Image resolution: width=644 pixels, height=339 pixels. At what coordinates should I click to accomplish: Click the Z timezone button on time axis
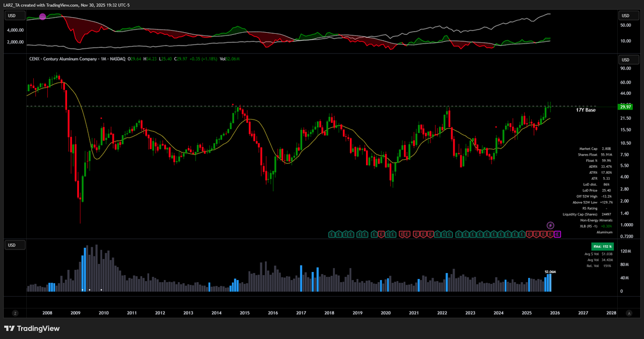pyautogui.click(x=15, y=313)
